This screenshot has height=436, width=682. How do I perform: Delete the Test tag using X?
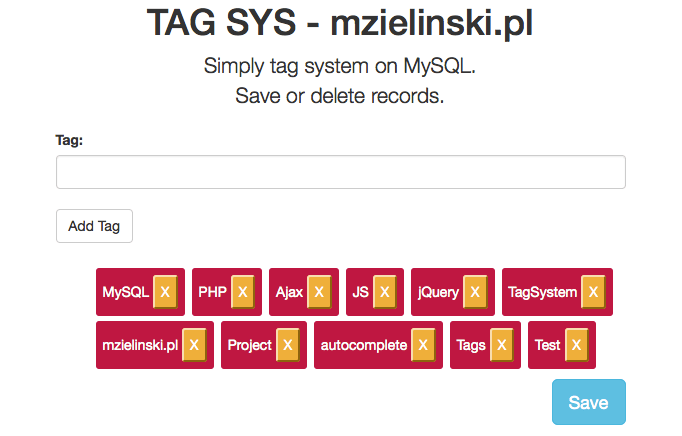(577, 345)
